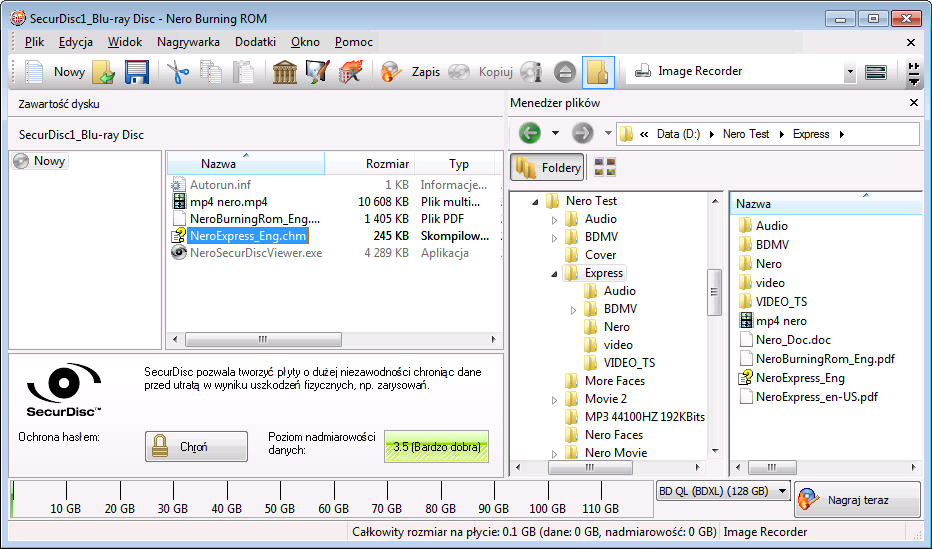Open the BD QL (BDXL) disc type dropdown
Image resolution: width=932 pixels, height=549 pixels.
point(783,491)
